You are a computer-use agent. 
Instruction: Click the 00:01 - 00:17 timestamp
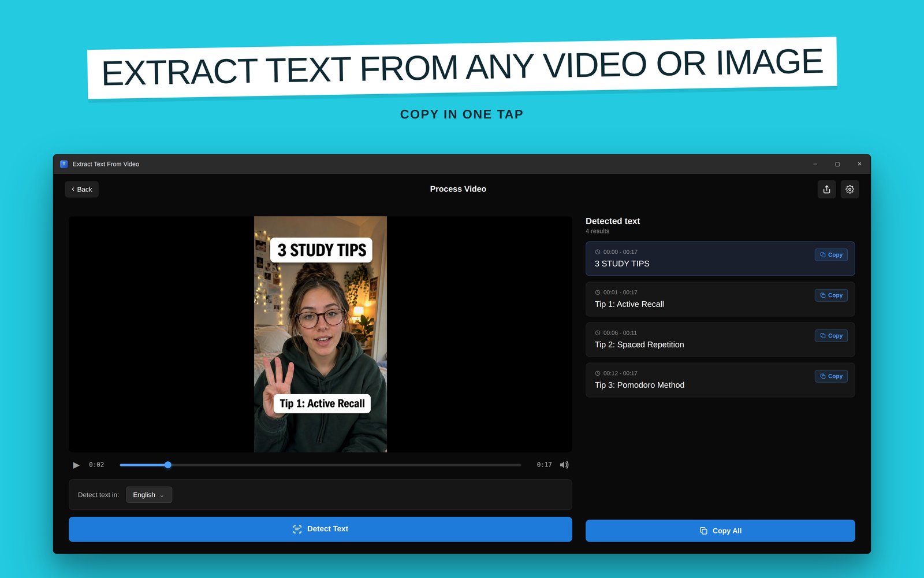(620, 292)
